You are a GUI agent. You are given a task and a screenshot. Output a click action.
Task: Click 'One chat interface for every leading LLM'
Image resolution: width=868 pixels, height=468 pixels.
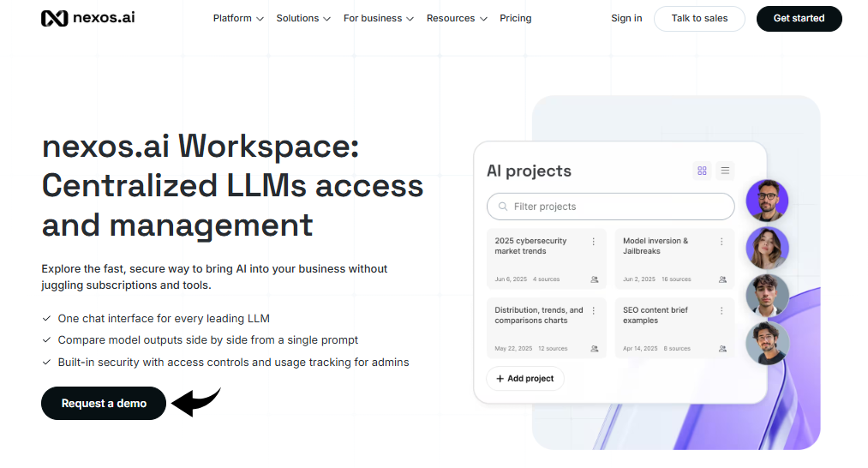click(164, 319)
